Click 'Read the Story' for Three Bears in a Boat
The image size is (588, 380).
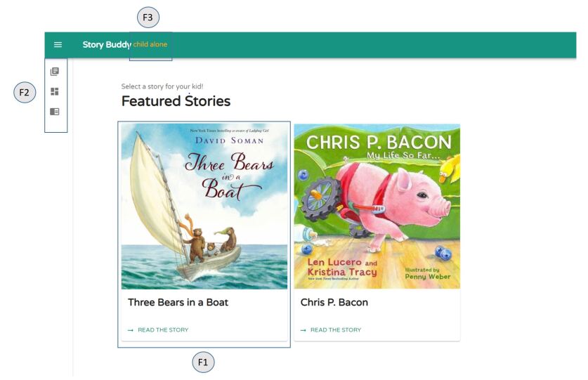coord(163,330)
